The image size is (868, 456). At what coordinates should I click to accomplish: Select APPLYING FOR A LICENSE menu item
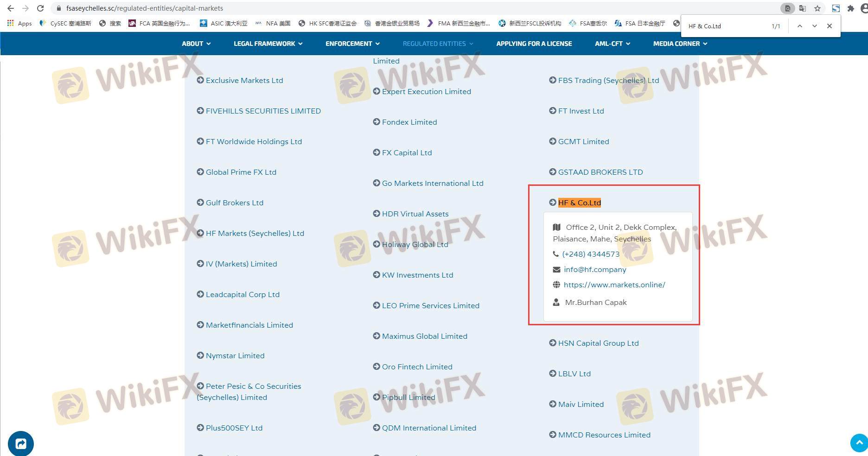[534, 44]
